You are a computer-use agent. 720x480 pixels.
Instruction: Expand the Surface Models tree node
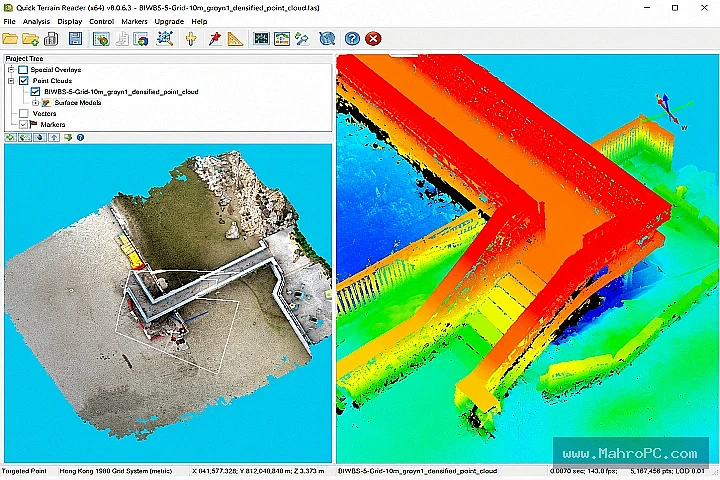point(35,102)
